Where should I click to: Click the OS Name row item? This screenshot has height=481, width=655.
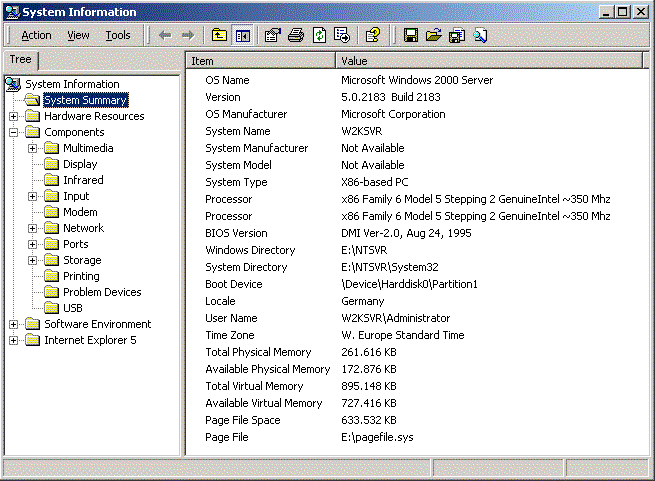point(227,80)
